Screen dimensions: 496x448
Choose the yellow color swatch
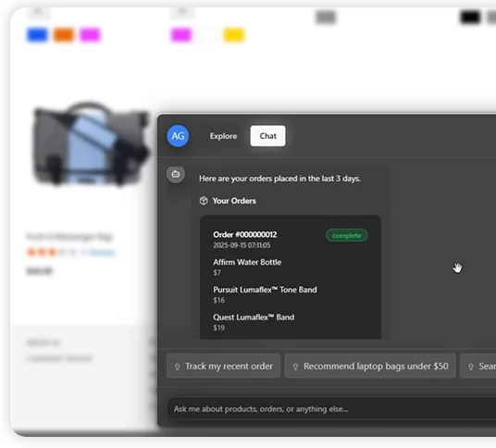(x=234, y=35)
